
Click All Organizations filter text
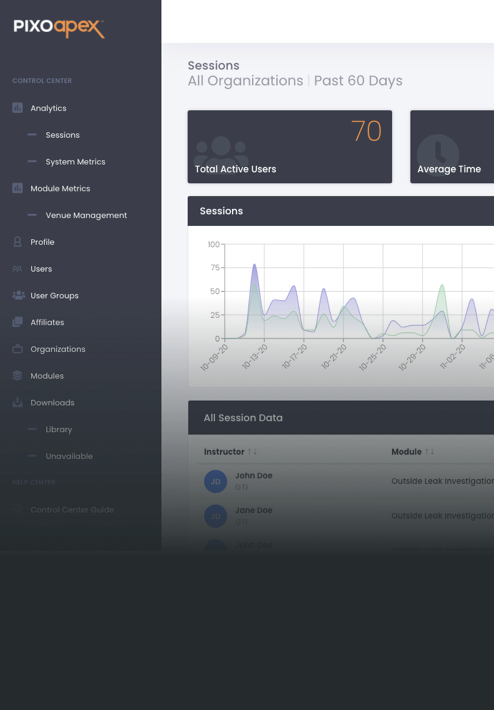(x=245, y=81)
